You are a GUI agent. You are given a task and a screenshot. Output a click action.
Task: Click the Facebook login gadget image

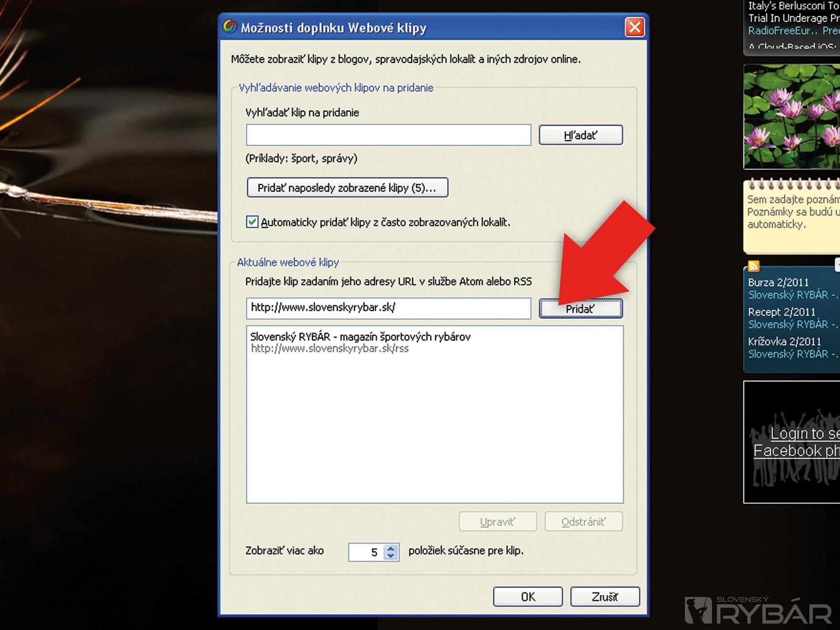click(x=791, y=441)
